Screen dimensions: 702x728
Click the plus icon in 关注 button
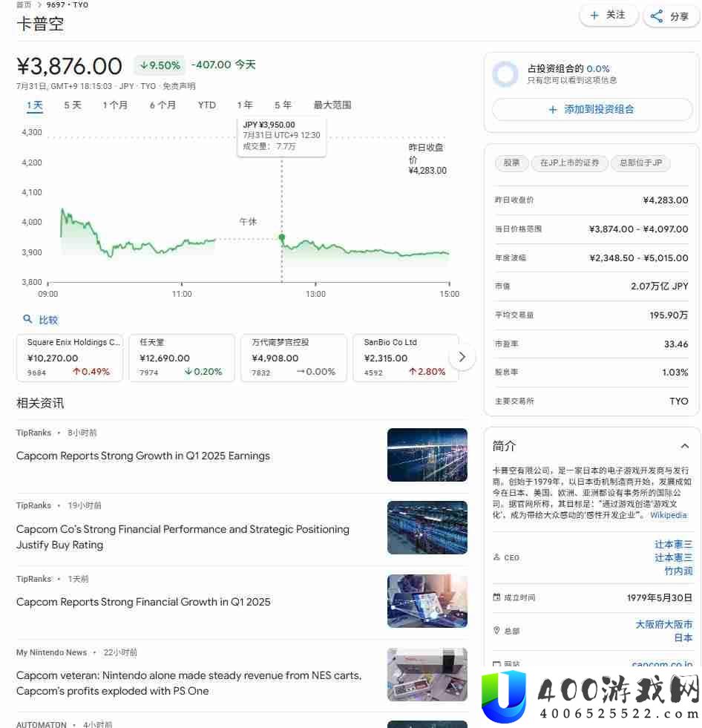tap(594, 16)
